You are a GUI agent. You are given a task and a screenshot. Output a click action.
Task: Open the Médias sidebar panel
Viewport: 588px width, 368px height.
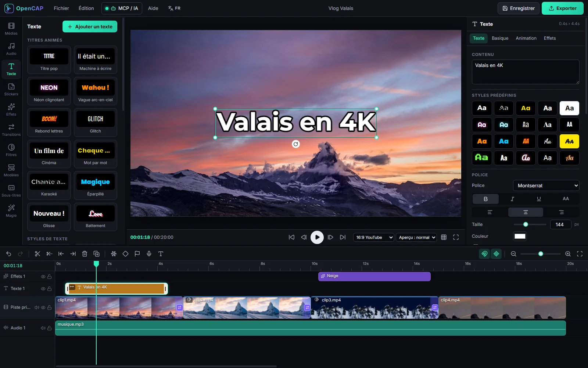11,29
